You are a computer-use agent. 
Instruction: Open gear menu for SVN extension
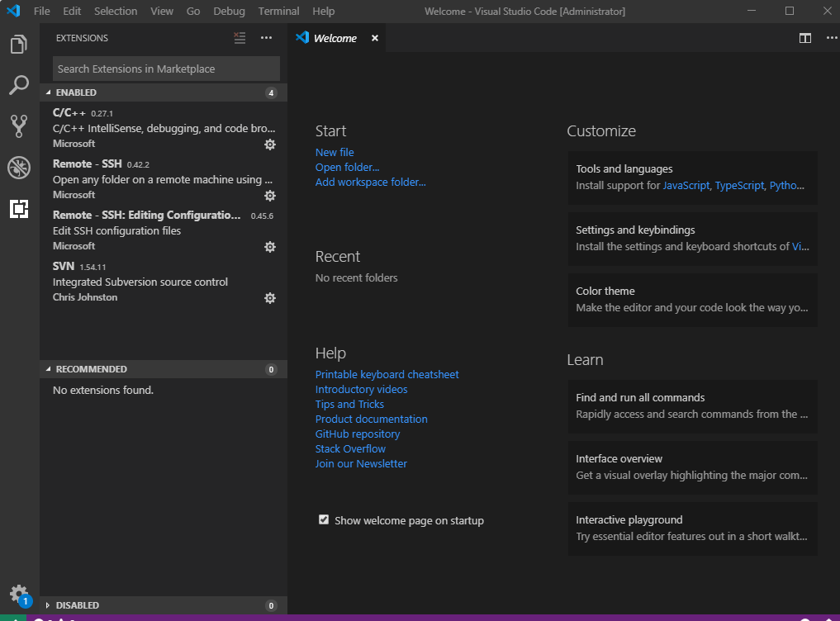(x=270, y=298)
